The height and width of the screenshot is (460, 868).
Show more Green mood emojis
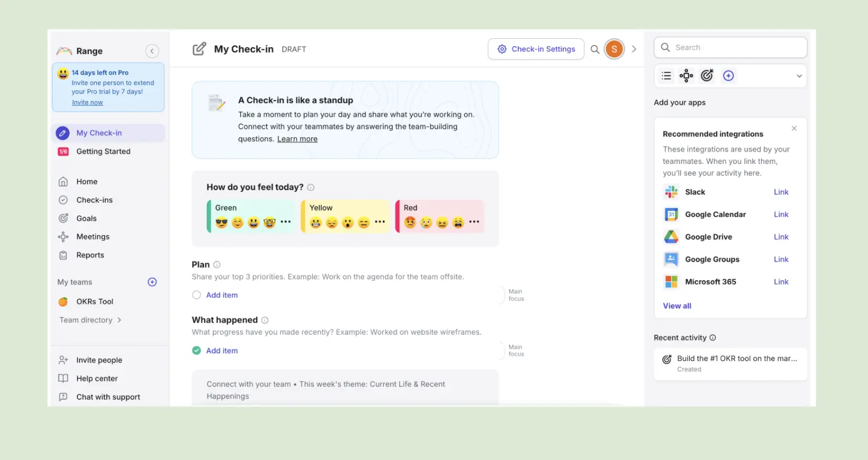(x=285, y=222)
